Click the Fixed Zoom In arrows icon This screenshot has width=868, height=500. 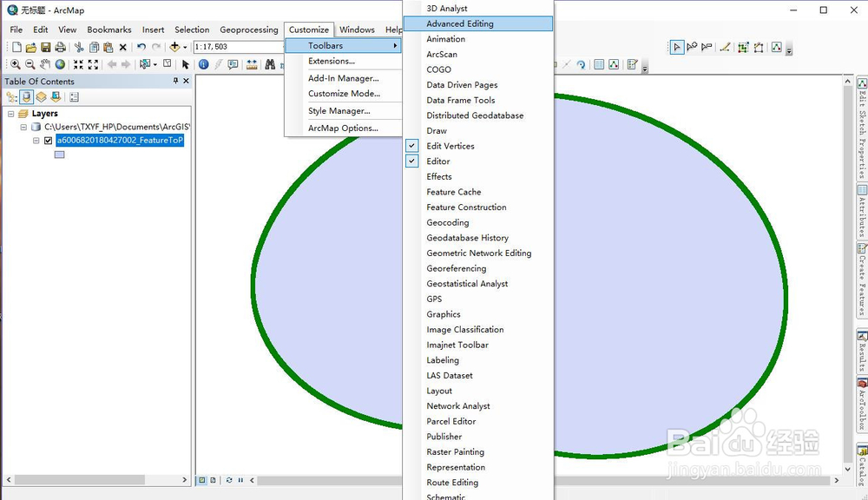[x=79, y=64]
